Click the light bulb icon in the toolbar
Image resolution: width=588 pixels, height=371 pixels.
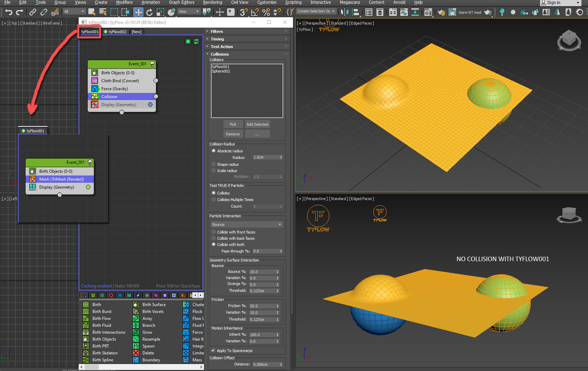[x=502, y=12]
